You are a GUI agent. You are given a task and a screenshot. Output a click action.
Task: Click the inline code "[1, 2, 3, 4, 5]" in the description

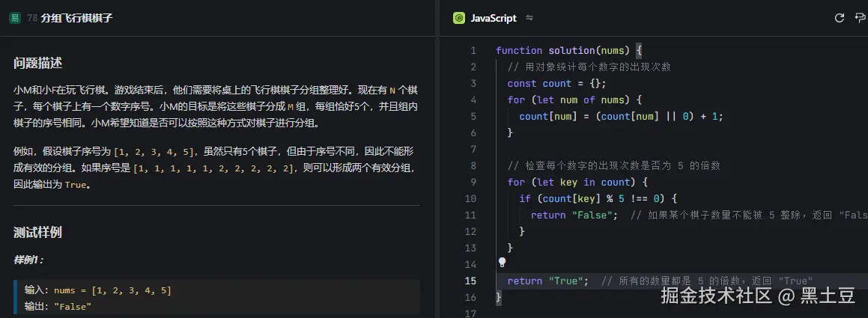click(154, 153)
